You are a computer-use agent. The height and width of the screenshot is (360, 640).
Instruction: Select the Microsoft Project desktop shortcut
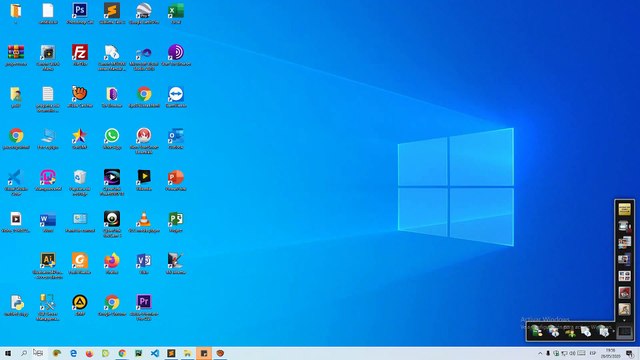point(176,222)
